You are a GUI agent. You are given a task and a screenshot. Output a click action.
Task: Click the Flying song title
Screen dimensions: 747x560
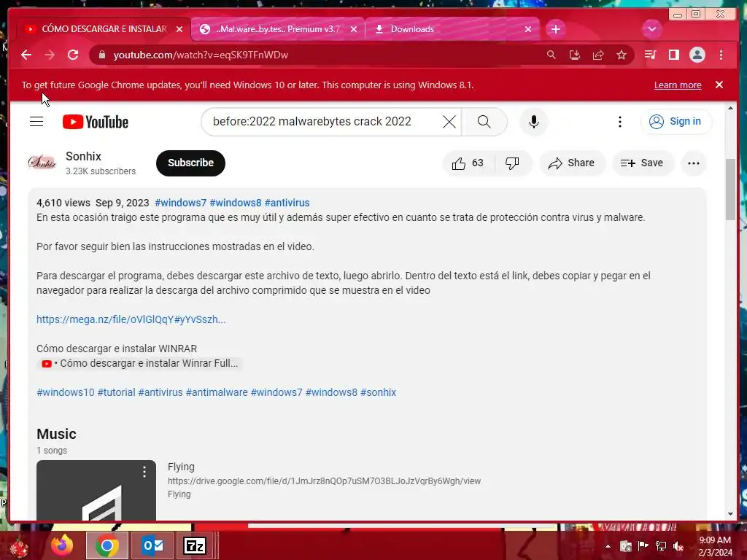[x=181, y=467]
